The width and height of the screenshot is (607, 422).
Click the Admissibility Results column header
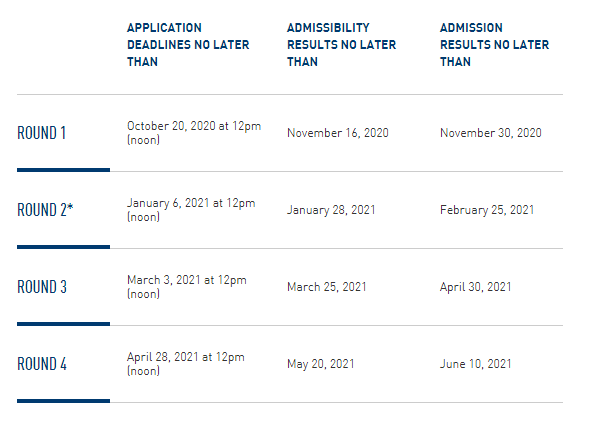341,45
